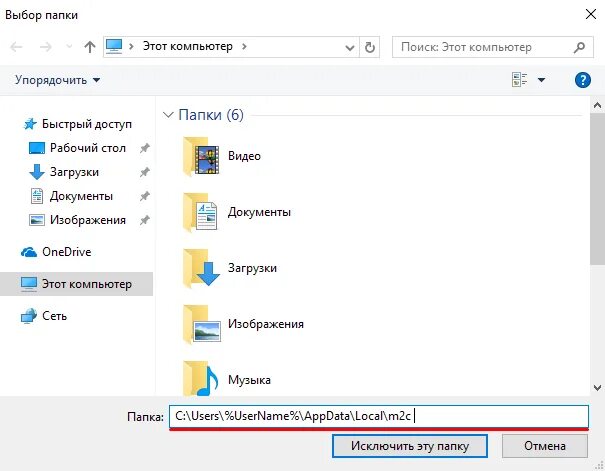The image size is (605, 471).
Task: Open help with the question mark icon
Action: [583, 80]
